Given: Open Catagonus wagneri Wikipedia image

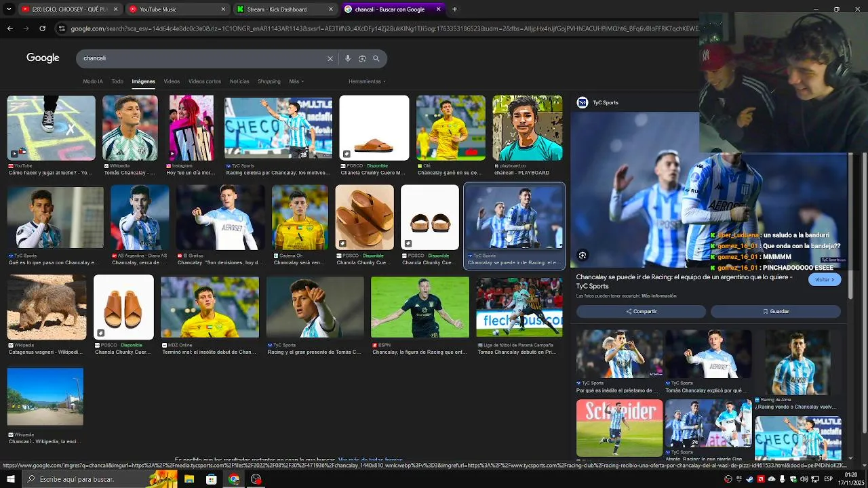Looking at the screenshot, I should [x=47, y=307].
